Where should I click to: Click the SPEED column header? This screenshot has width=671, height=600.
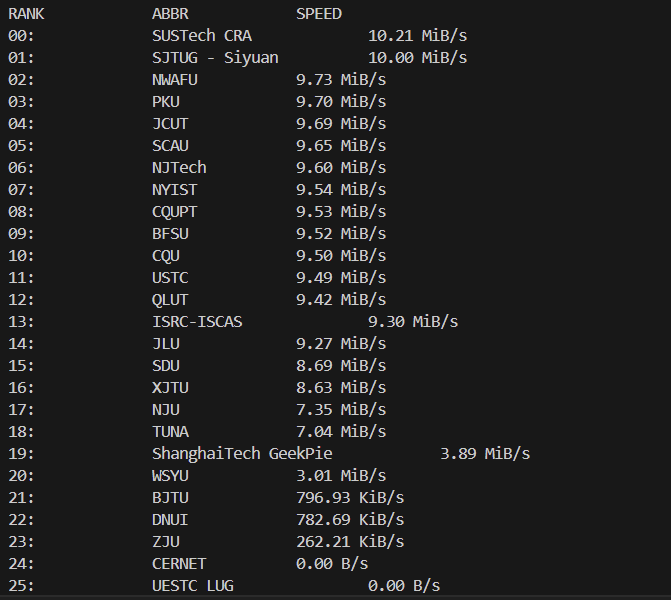click(x=319, y=14)
